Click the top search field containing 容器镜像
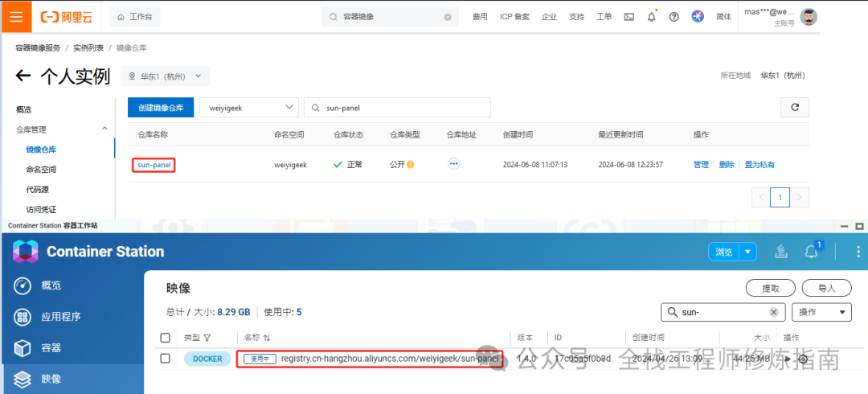Screen dimensions: 868x394 tap(391, 17)
